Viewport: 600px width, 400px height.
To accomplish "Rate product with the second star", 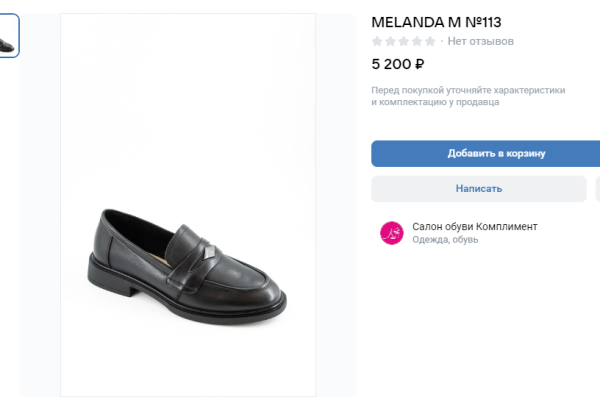I will pyautogui.click(x=390, y=42).
